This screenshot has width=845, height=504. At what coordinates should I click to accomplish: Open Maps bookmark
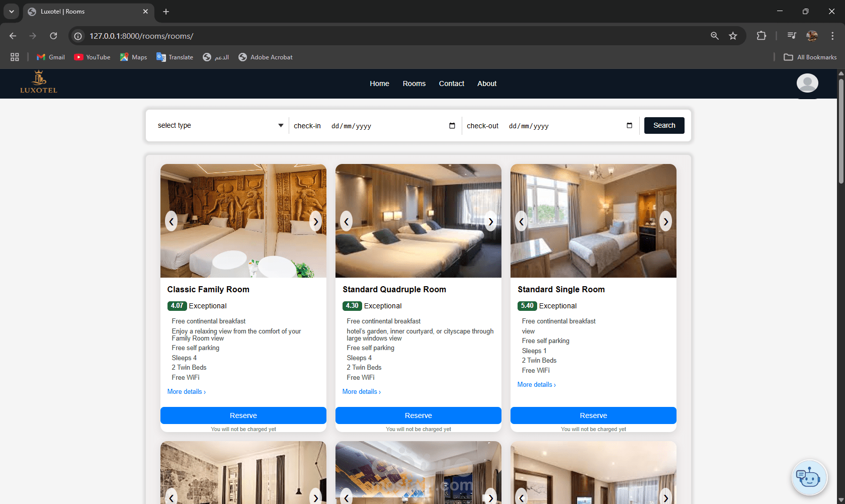(x=133, y=57)
